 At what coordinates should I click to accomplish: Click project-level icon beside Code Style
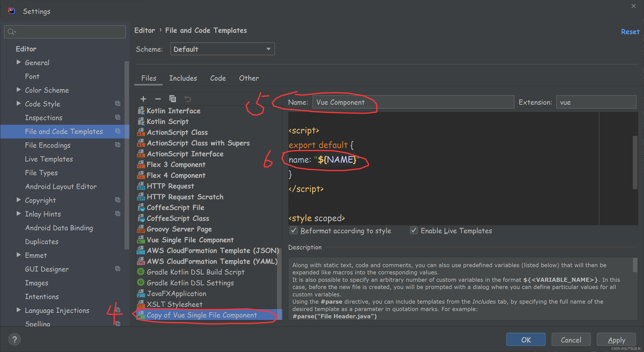[118, 104]
